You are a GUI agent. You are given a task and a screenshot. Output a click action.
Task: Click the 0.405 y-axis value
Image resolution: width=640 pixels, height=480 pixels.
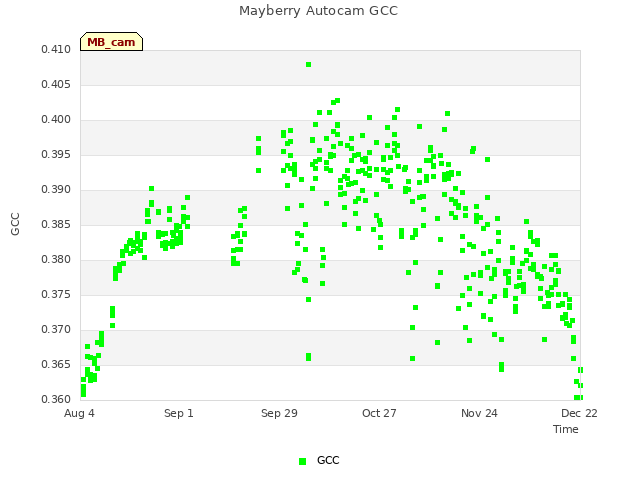56,84
